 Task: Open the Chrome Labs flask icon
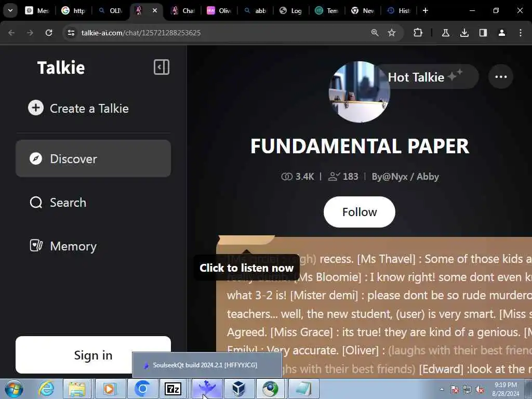[x=445, y=33]
